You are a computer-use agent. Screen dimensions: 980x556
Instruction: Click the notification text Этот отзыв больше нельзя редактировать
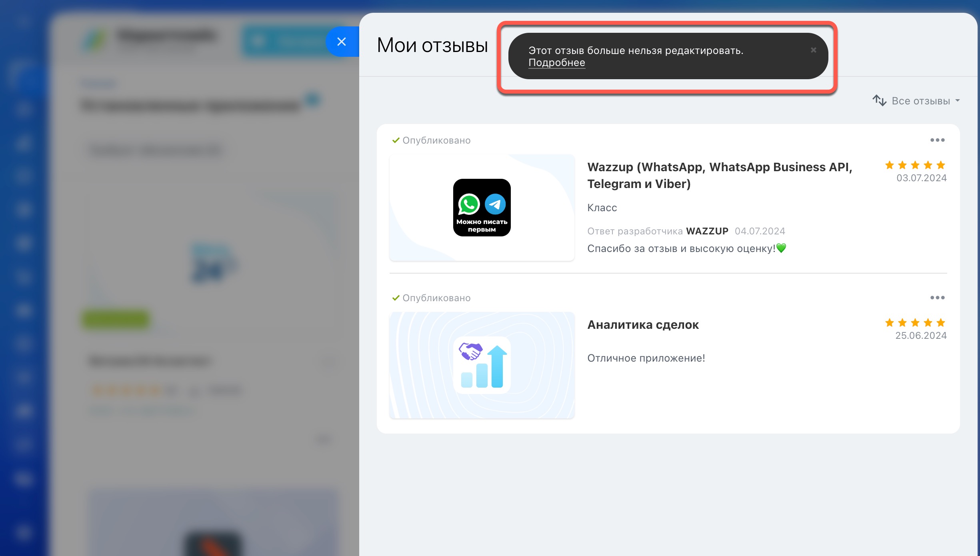coord(636,51)
